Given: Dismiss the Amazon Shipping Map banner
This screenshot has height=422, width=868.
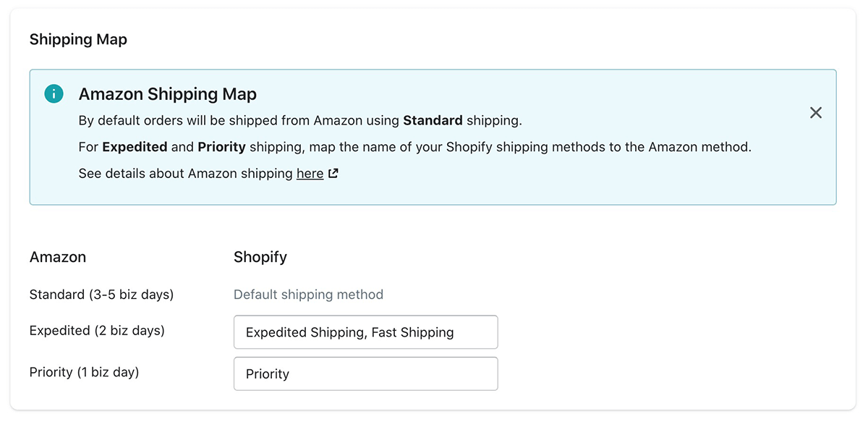Looking at the screenshot, I should (x=816, y=113).
